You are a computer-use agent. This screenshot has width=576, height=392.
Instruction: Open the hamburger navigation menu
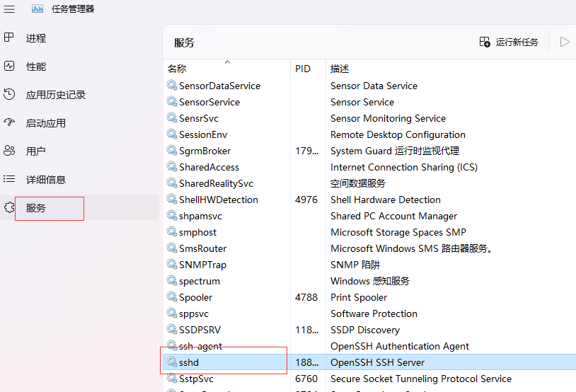pos(9,9)
